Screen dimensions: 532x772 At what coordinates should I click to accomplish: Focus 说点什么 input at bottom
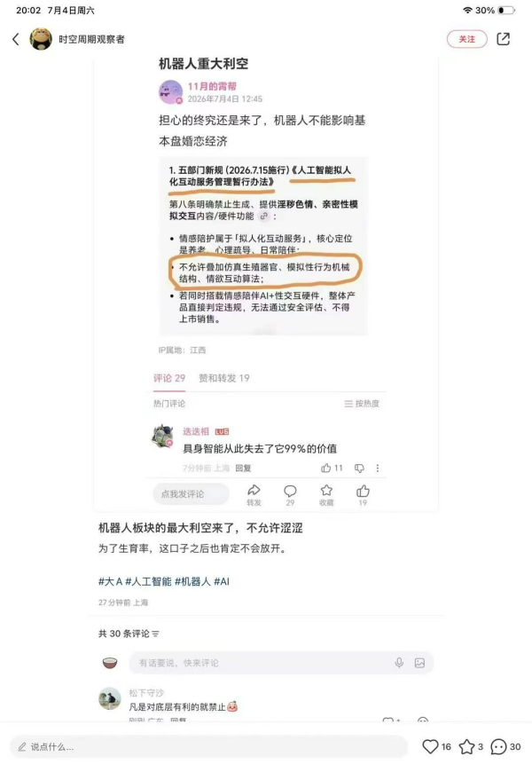[209, 747]
